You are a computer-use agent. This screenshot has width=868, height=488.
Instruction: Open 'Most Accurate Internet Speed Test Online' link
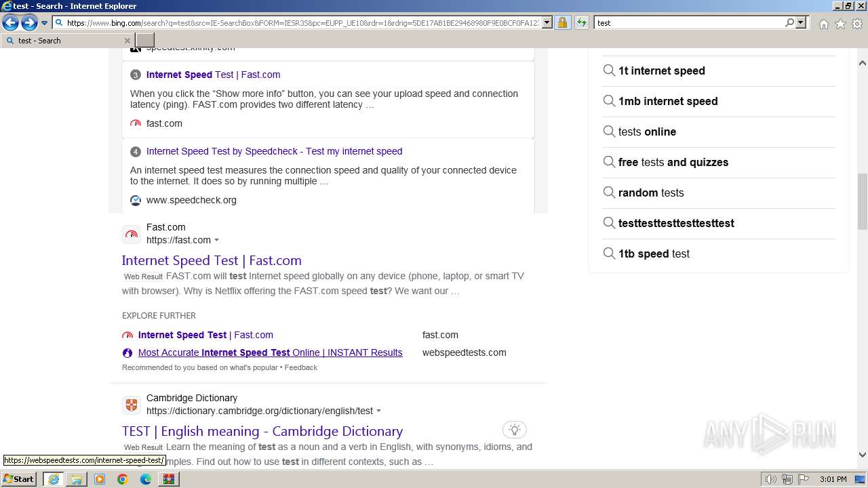click(x=270, y=352)
